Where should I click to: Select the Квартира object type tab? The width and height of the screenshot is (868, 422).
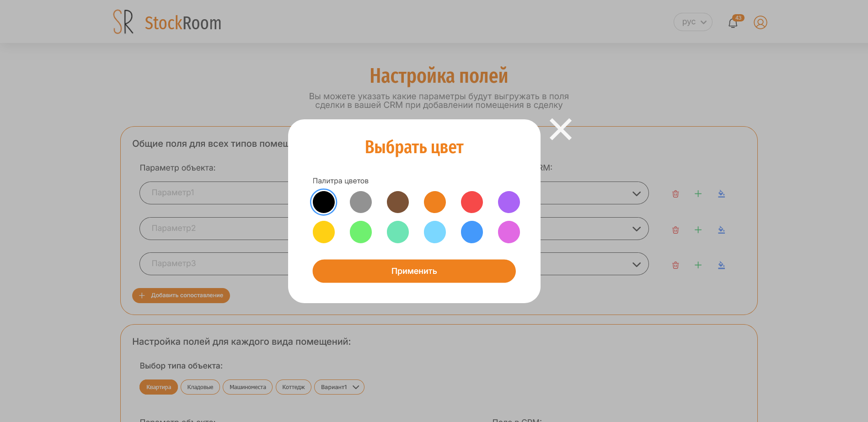click(159, 387)
